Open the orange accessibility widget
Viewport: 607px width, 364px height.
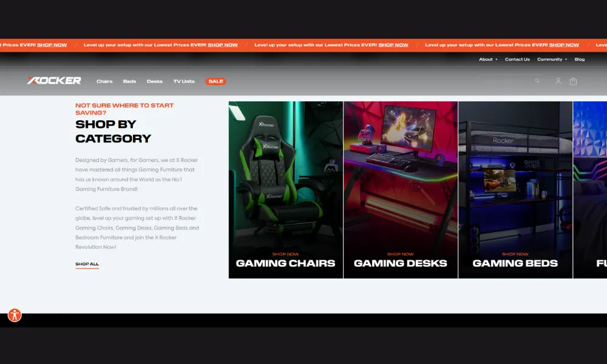pyautogui.click(x=15, y=315)
